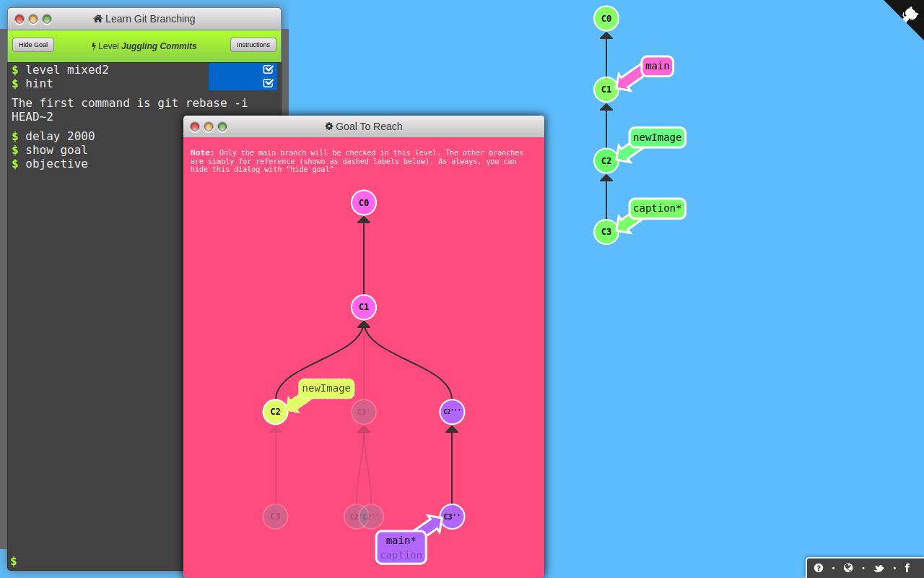Click commit node C0 in the main tree
The width and height of the screenshot is (924, 578).
tap(606, 19)
